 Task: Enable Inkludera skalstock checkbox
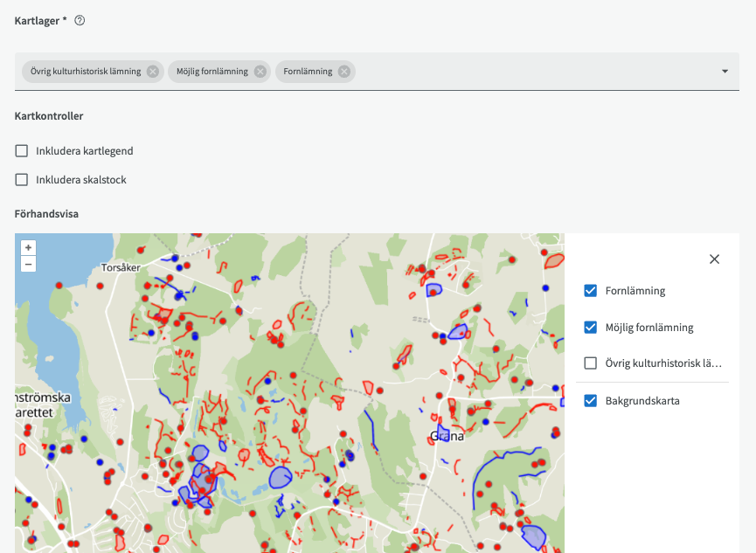point(22,180)
